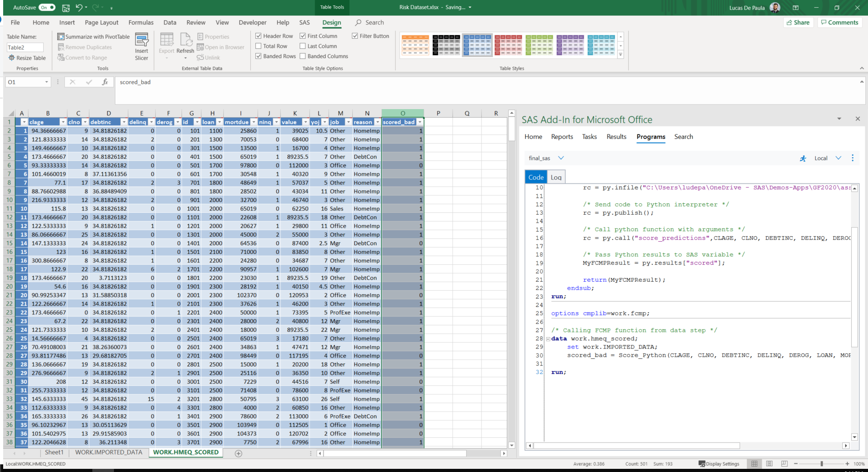Uncheck the Banded Rows checkbox

click(259, 56)
